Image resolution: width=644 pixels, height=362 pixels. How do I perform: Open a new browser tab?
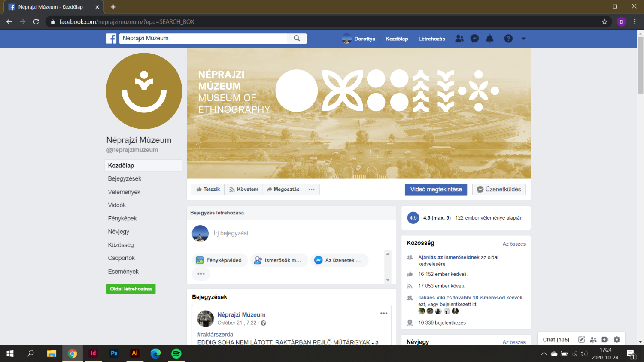[x=113, y=7]
